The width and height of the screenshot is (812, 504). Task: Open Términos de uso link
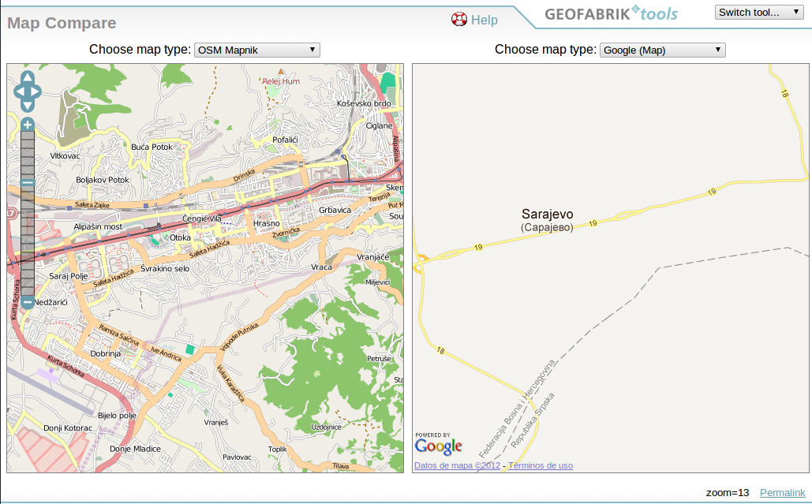(541, 465)
